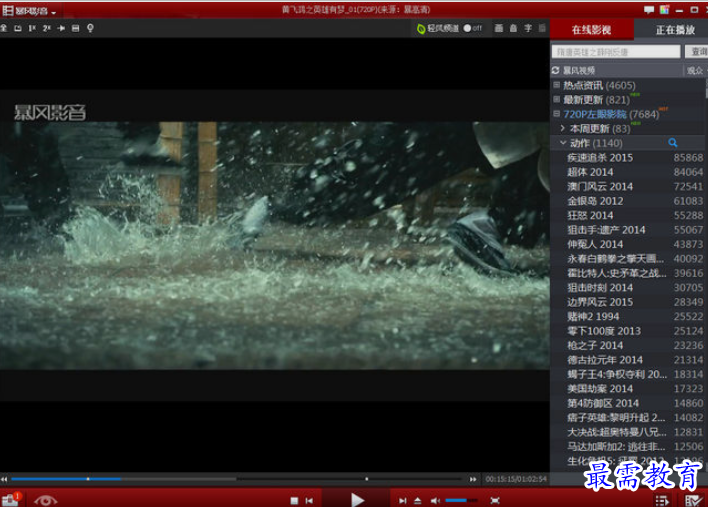Click the 查询 search button

tap(698, 52)
